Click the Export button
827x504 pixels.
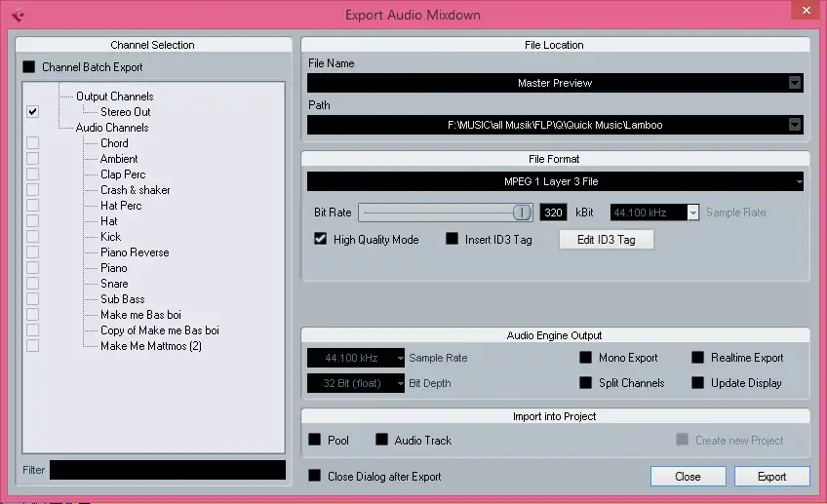[x=771, y=477]
